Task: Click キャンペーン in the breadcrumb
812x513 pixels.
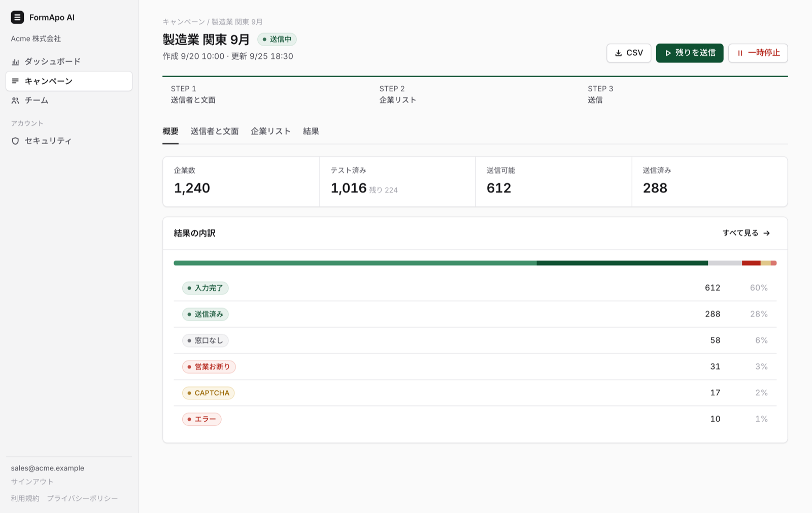Action: [184, 22]
